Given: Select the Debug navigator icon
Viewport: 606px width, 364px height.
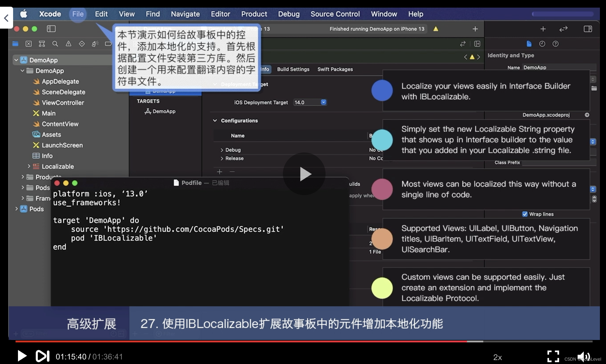Looking at the screenshot, I should click(95, 44).
